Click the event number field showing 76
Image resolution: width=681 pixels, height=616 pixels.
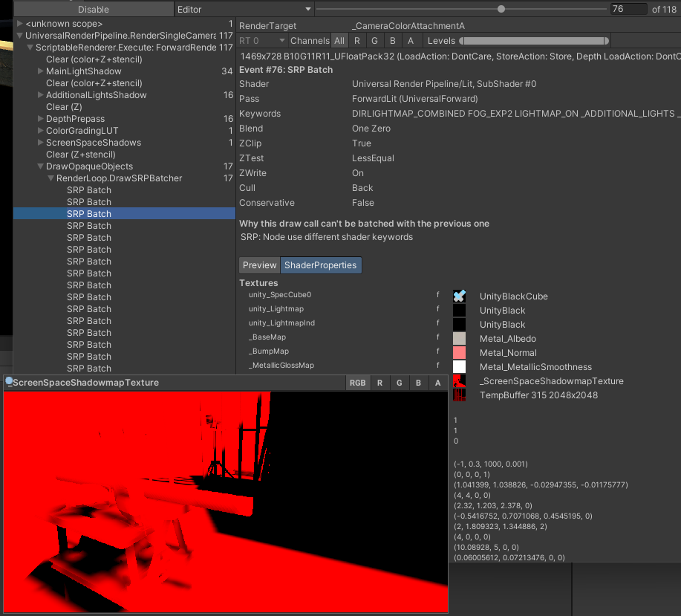point(630,8)
